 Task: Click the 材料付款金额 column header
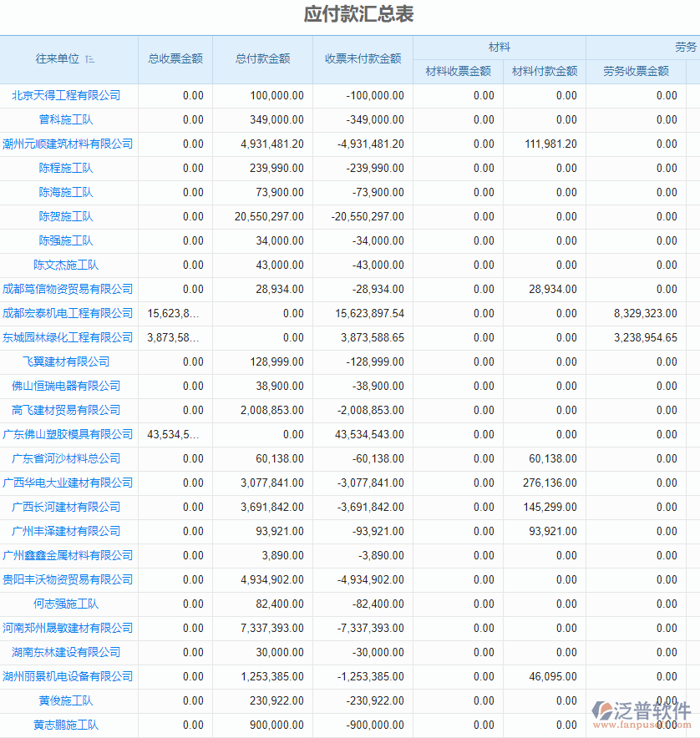(545, 72)
